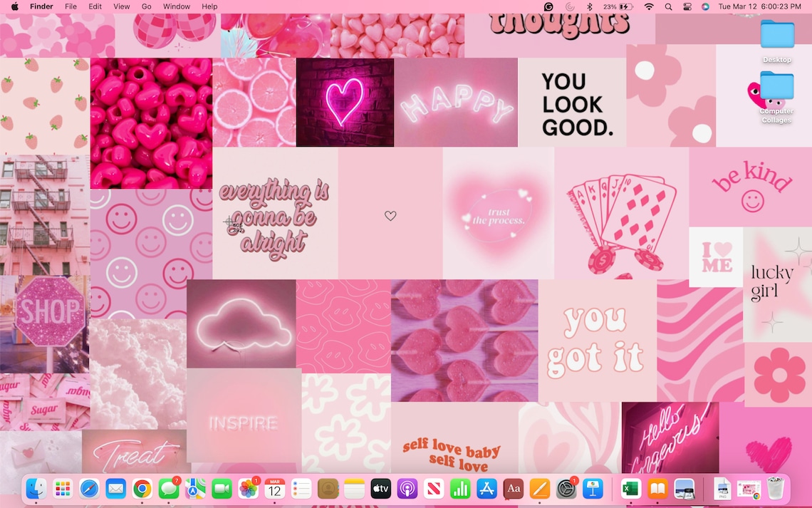
Task: Open the Go menu in Finder
Action: pos(146,6)
